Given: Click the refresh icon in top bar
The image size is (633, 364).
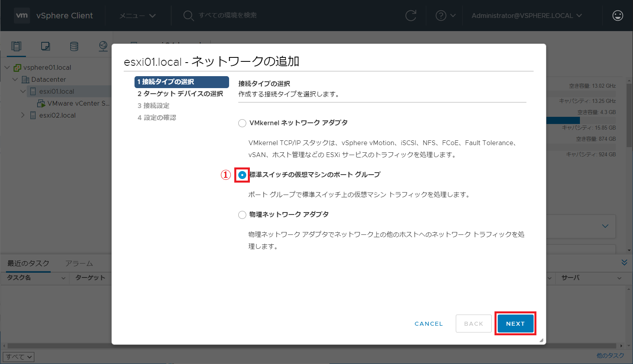Looking at the screenshot, I should (x=411, y=16).
